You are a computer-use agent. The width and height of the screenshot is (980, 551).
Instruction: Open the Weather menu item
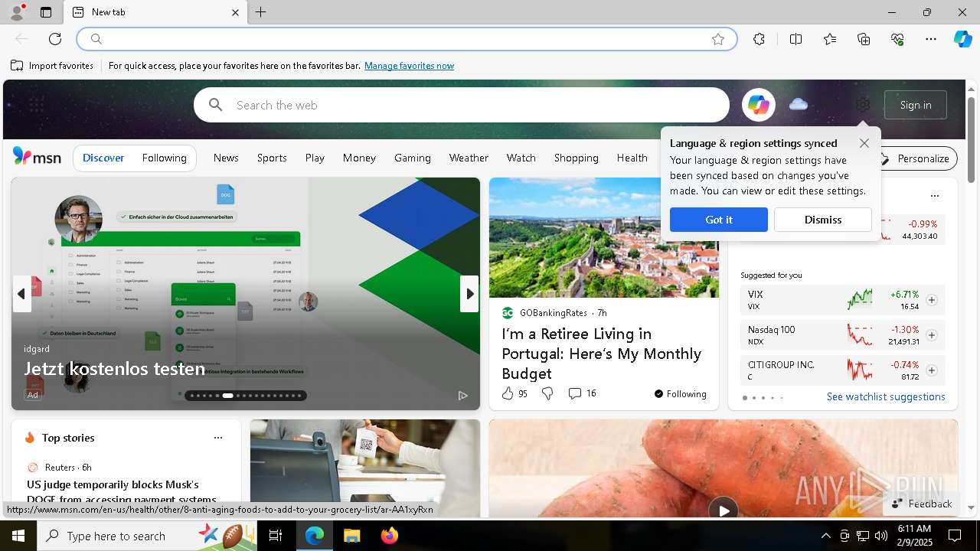[469, 158]
